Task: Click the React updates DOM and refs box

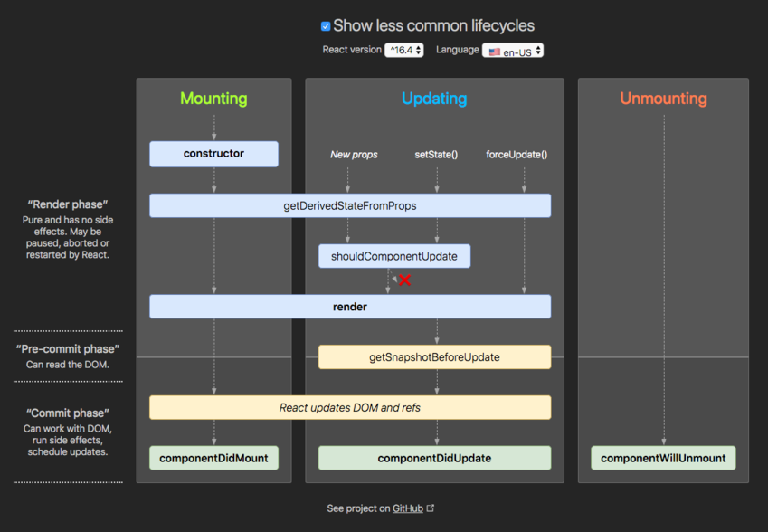Action: [350, 407]
